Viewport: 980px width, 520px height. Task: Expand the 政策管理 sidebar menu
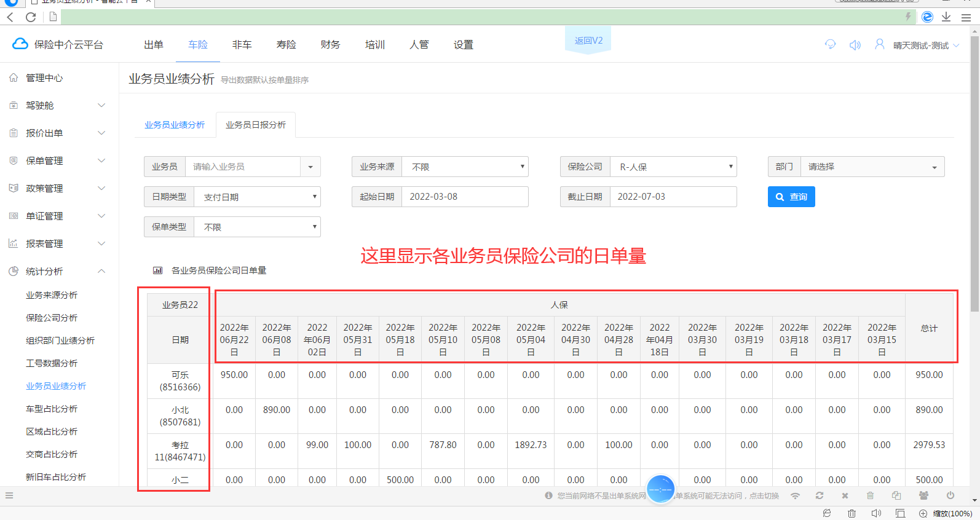pyautogui.click(x=59, y=188)
